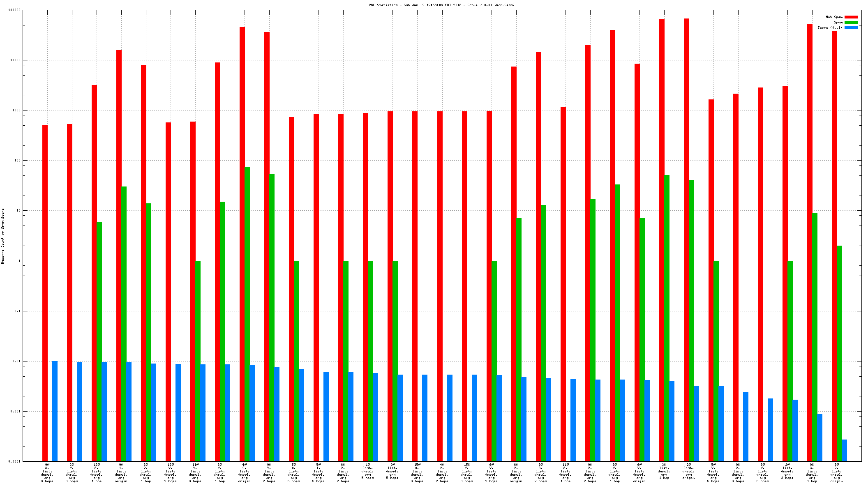This screenshot has width=868, height=488.
Task: Click the 'Message Count or Spam Score' axis label
Action: pos(2,236)
